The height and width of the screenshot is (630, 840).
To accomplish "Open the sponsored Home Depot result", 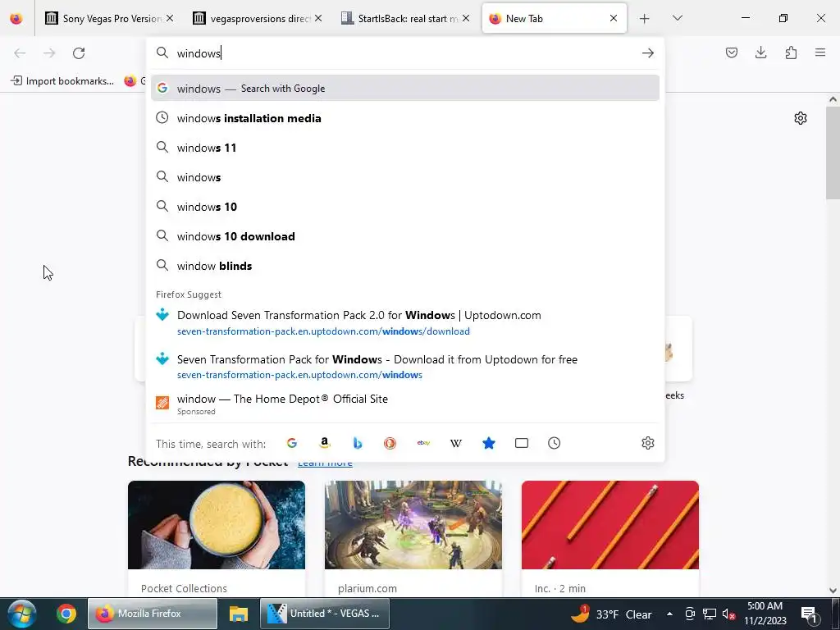I will coord(405,405).
